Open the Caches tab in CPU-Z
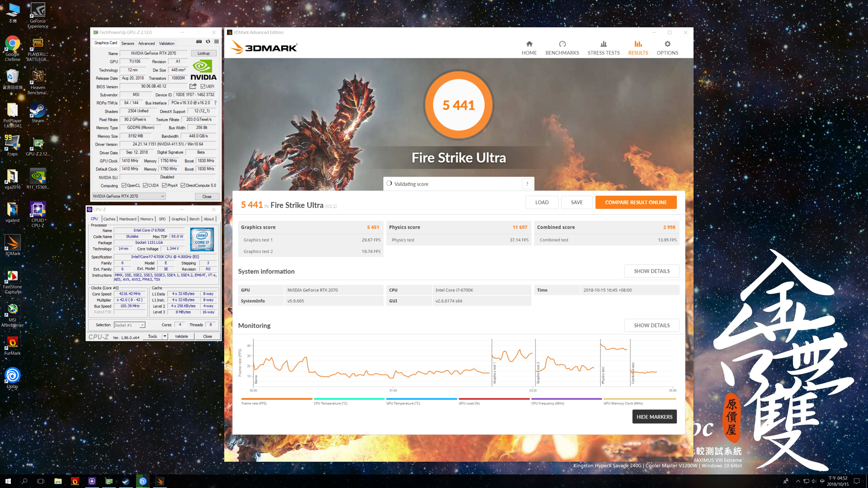 [109, 219]
